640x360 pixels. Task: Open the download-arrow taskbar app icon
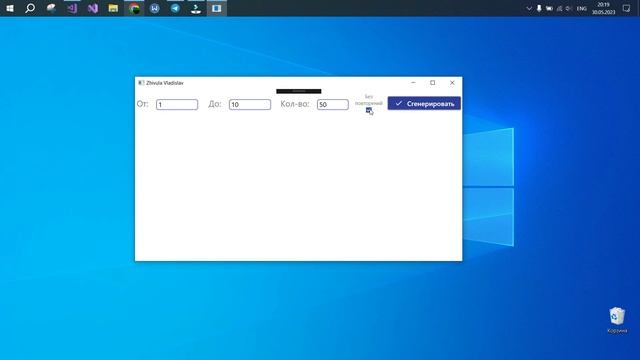pyautogui.click(x=196, y=8)
